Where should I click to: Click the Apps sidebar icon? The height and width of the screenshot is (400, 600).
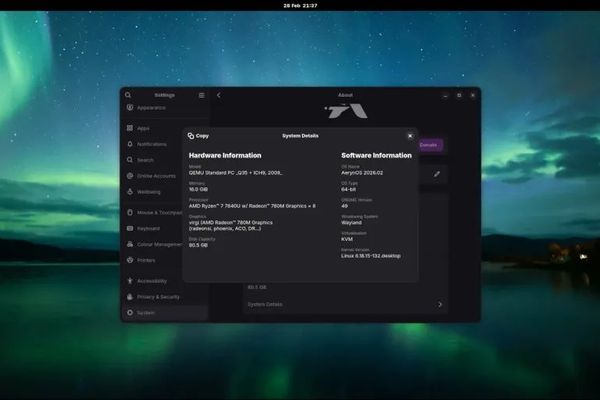(130, 128)
